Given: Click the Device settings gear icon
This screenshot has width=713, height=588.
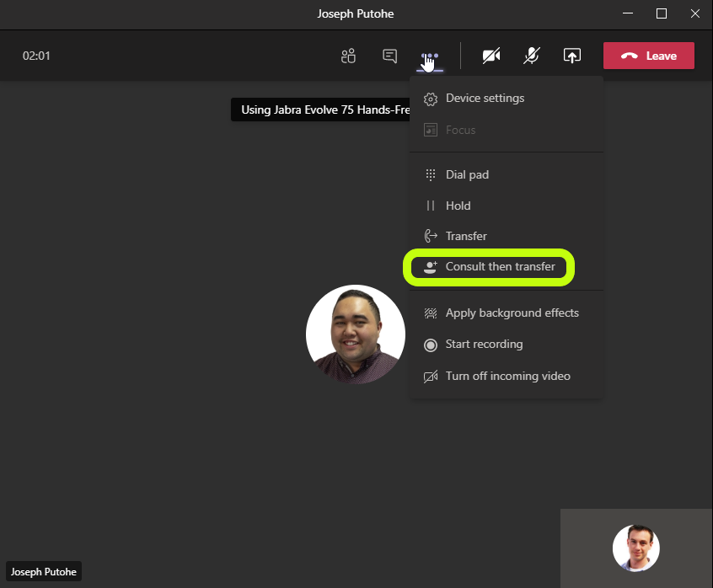Looking at the screenshot, I should (x=431, y=99).
